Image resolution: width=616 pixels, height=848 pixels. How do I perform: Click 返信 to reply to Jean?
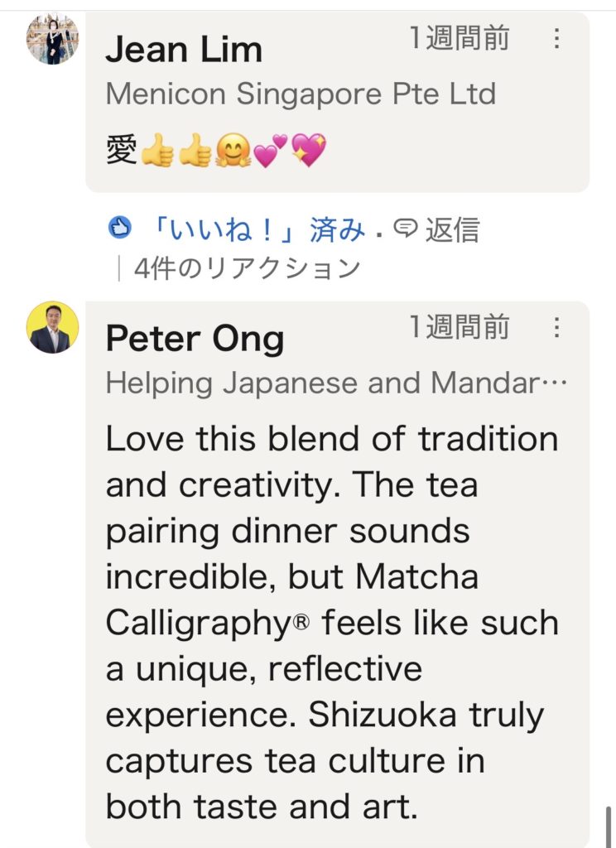click(x=452, y=230)
